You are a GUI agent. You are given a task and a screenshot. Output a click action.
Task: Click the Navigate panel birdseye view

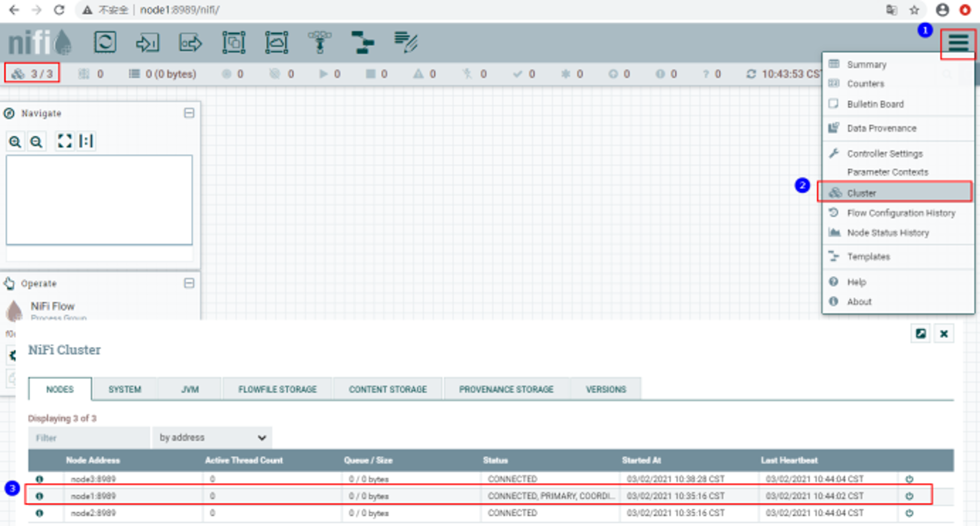(99, 200)
